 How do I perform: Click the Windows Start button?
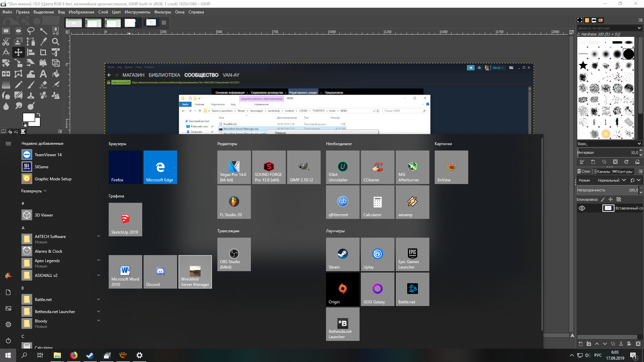pos(8,355)
